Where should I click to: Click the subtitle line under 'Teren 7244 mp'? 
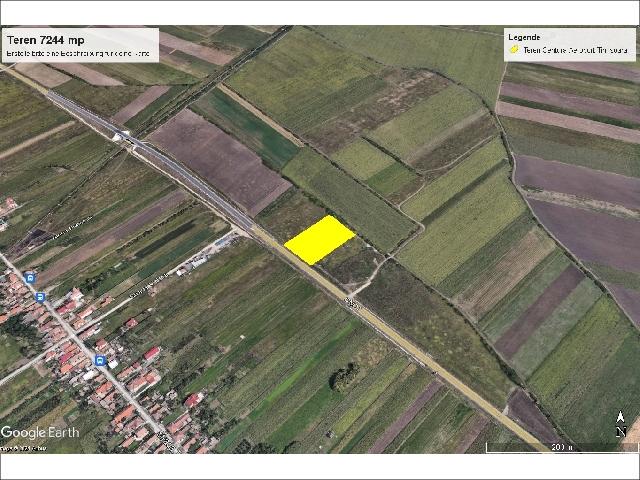76,51
